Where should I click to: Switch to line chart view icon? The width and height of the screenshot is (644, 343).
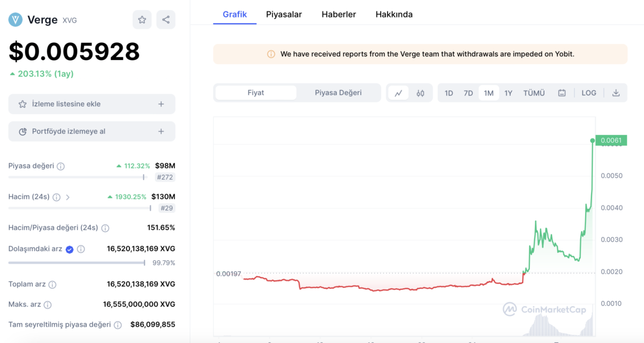(398, 93)
